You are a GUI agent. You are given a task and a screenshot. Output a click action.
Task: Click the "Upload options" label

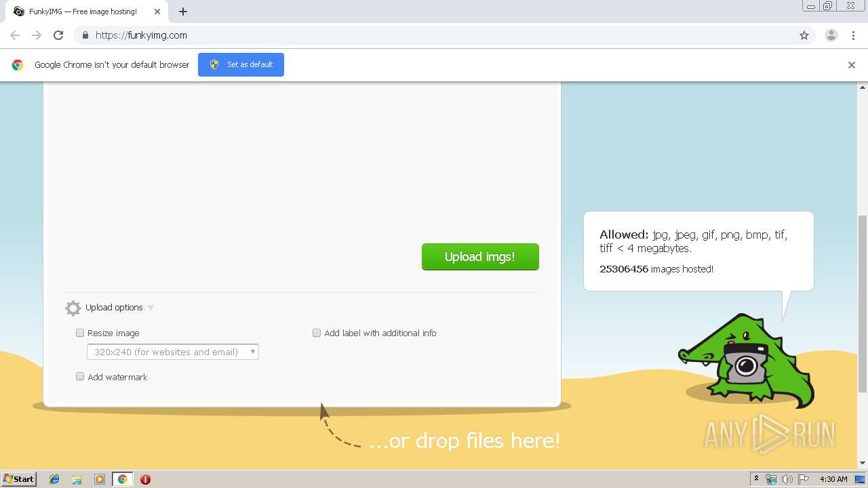(x=114, y=308)
